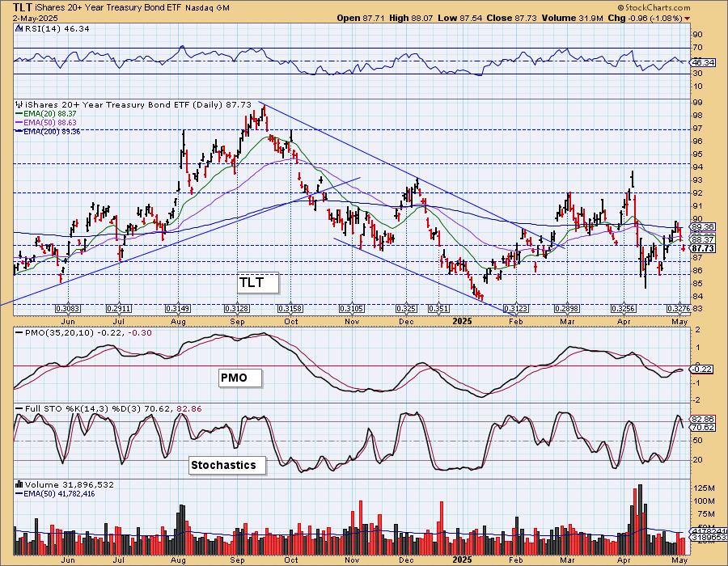Click the PMO -0.22 axis value tag
The width and height of the screenshot is (728, 566).
(703, 370)
